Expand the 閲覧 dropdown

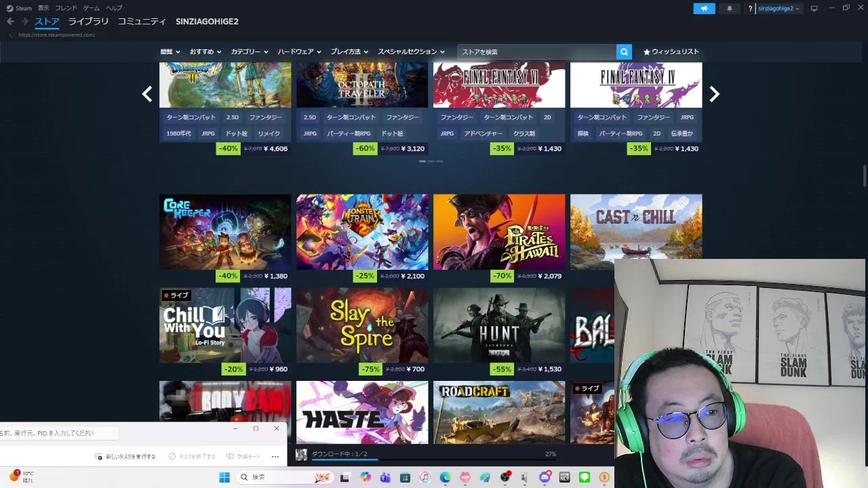point(170,52)
